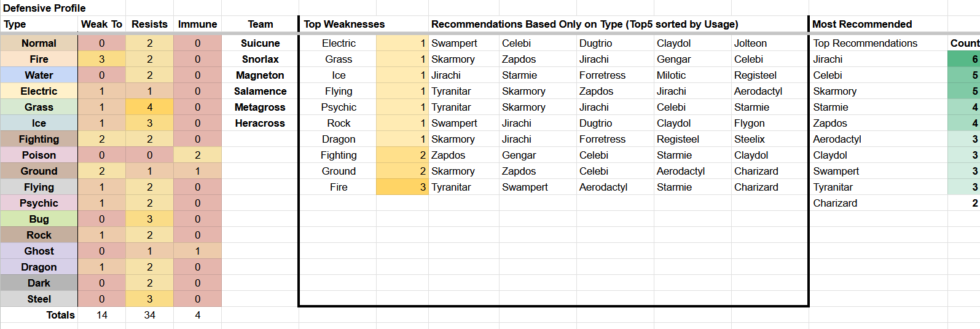This screenshot has width=980, height=329.
Task: Click the Count column header
Action: click(964, 43)
